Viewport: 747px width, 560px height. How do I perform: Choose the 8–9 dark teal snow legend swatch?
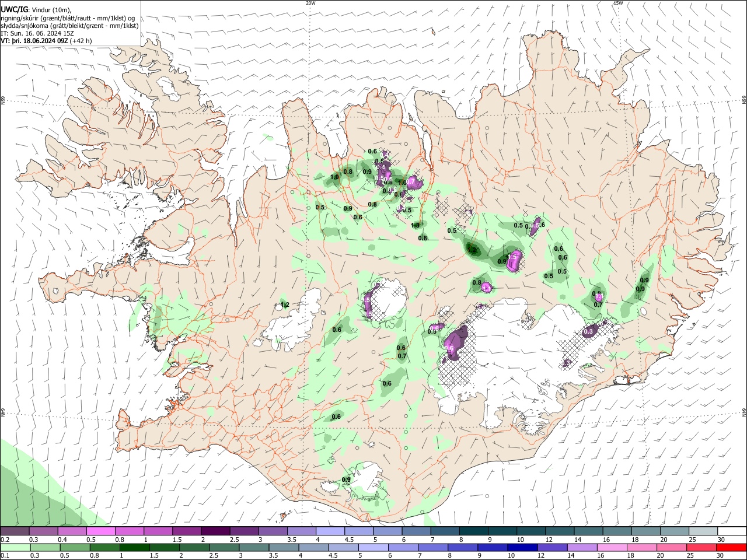click(474, 531)
